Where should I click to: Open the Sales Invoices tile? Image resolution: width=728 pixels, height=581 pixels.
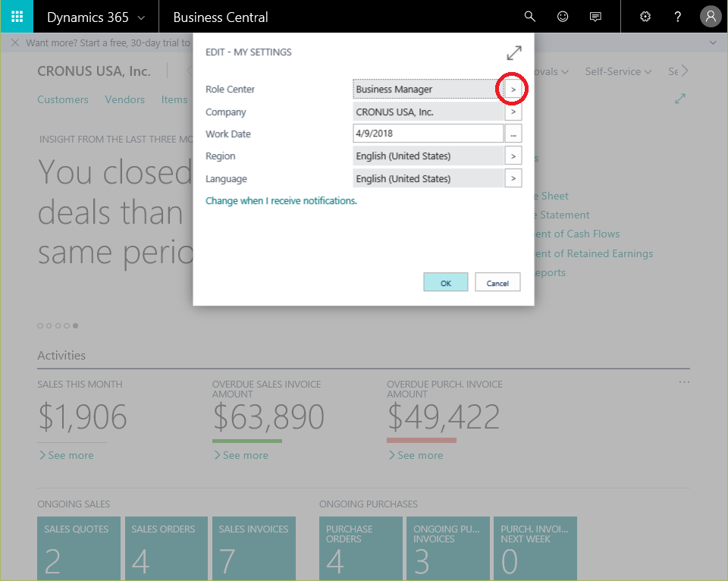point(254,548)
